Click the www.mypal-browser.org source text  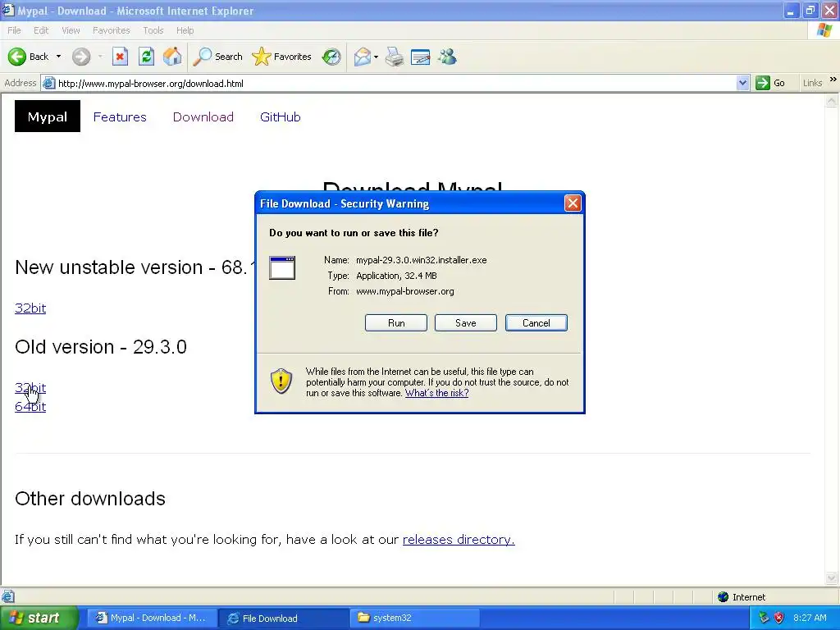point(405,291)
